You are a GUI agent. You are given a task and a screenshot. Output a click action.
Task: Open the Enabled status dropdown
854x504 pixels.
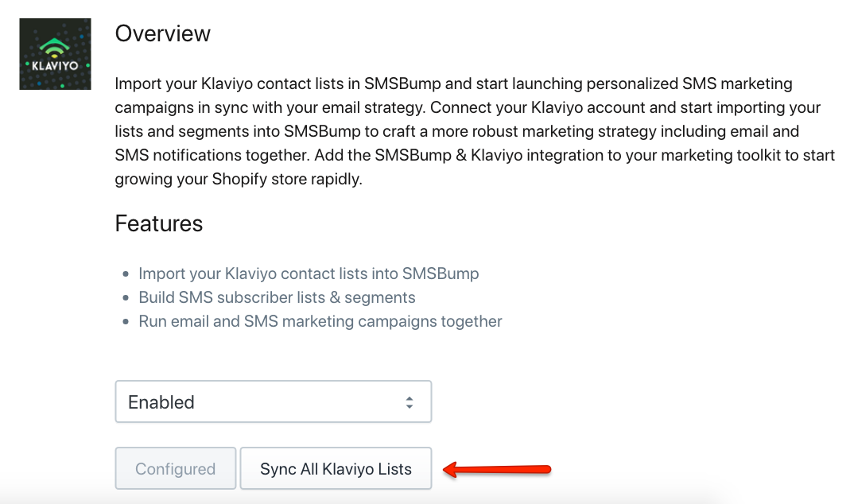pos(274,401)
